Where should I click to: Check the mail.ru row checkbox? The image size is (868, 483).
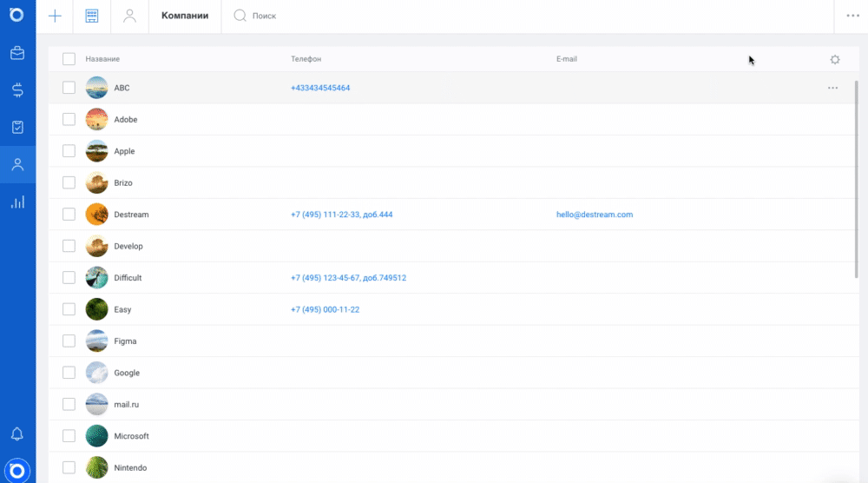69,404
